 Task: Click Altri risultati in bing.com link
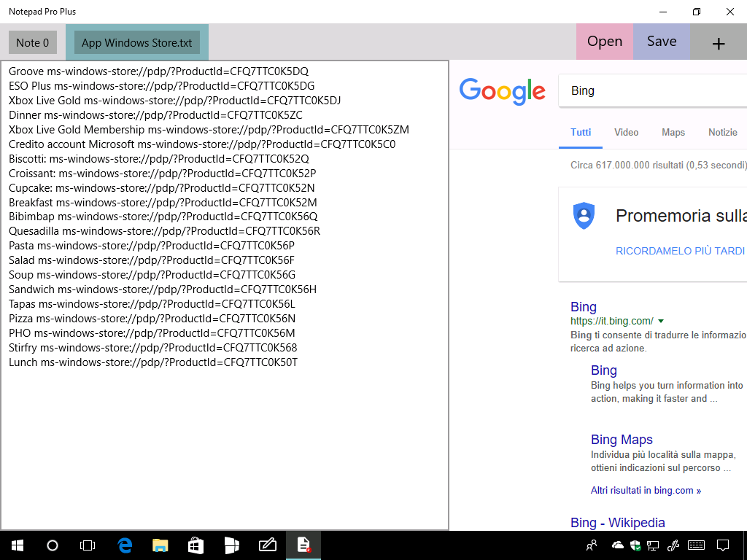(646, 491)
